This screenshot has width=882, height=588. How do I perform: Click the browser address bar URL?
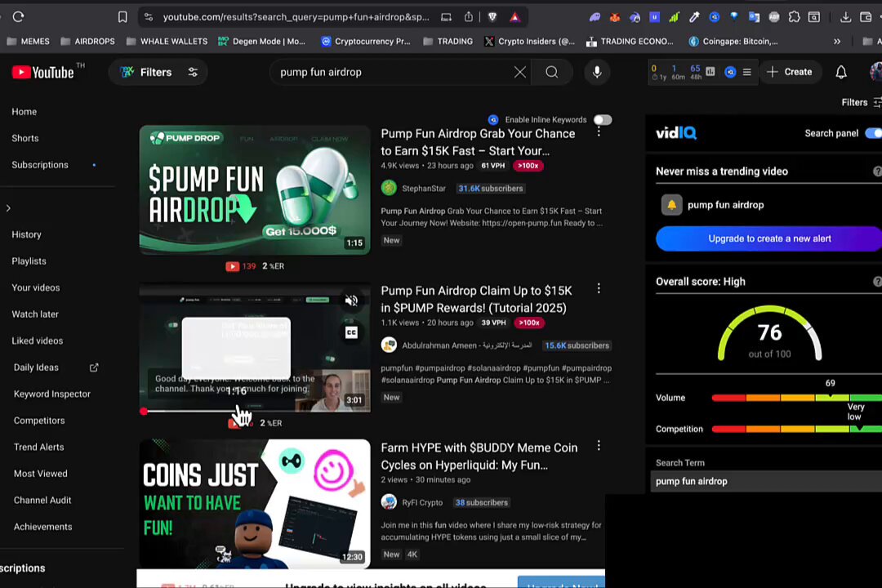click(x=296, y=17)
